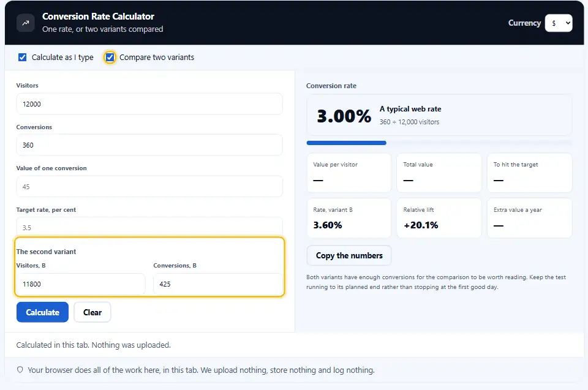This screenshot has height=390, width=588.
Task: Click the conversion rate progress bar
Action: pyautogui.click(x=439, y=143)
